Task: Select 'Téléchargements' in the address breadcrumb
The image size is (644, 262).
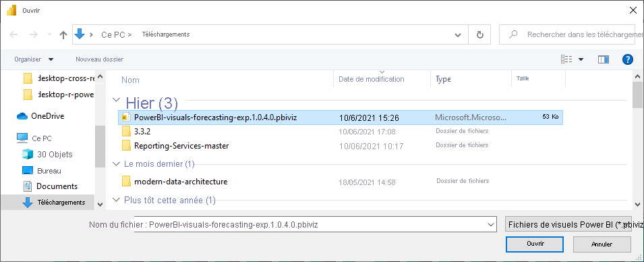Action: point(166,34)
